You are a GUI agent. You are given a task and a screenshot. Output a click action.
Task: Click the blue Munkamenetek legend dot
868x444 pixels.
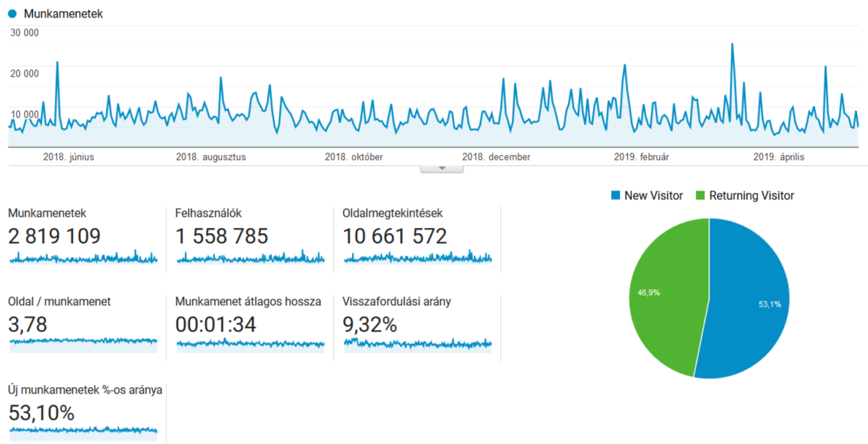pos(12,13)
